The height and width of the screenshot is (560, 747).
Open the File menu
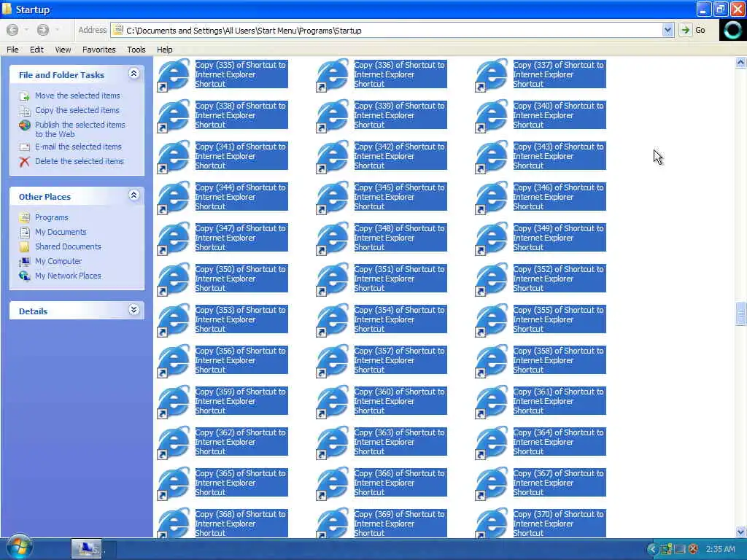(12, 50)
